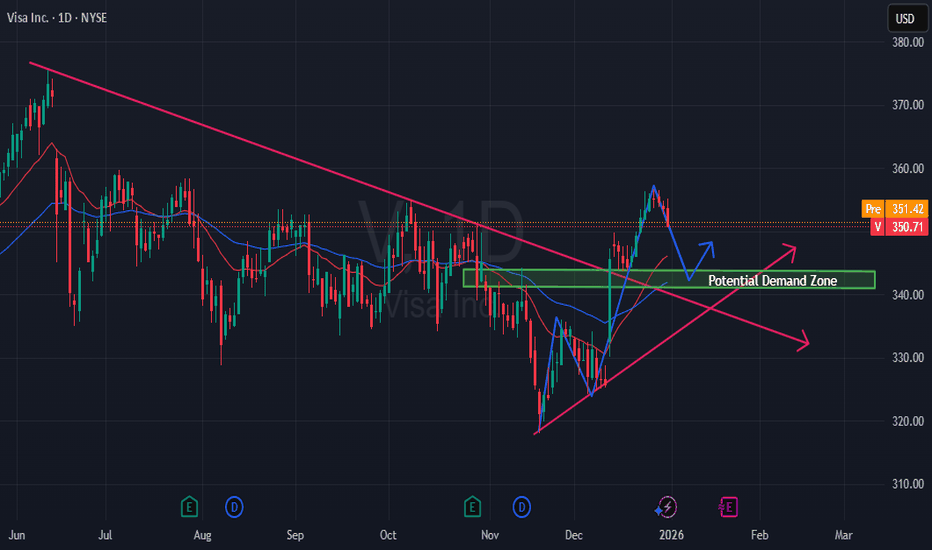The width and height of the screenshot is (932, 550).
Task: Click the pink upcoming earnings E marker
Action: [728, 507]
